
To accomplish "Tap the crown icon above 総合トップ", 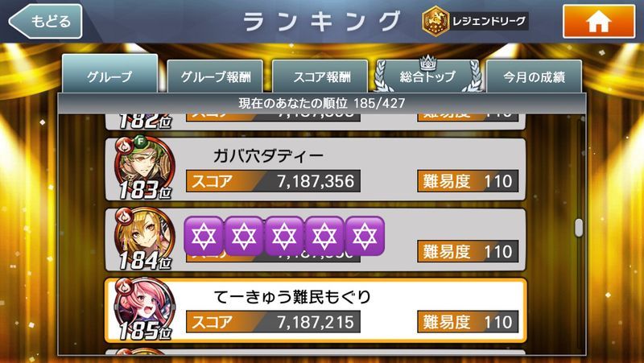I will (427, 62).
